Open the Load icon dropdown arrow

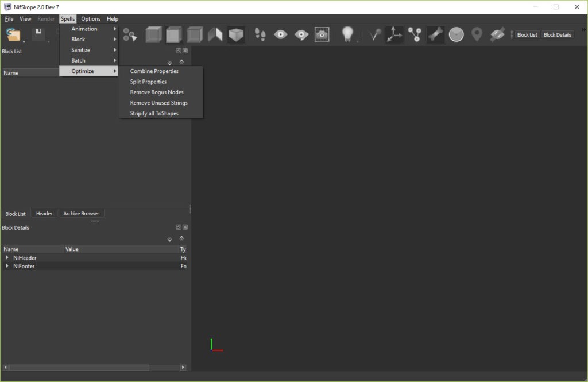pos(24,41)
